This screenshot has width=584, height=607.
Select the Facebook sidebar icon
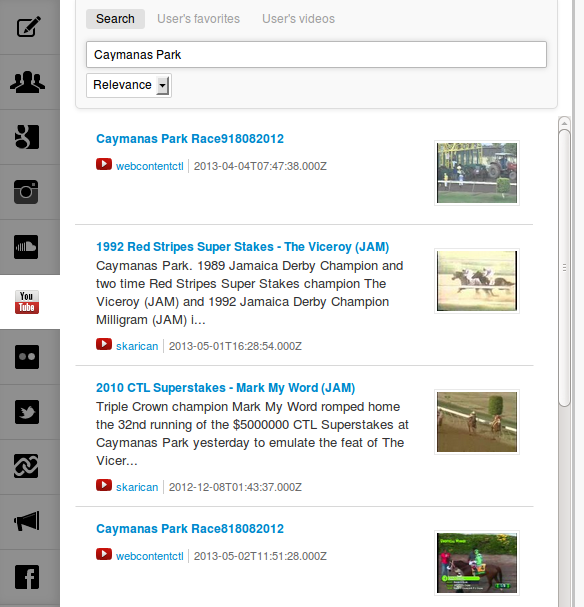(27, 577)
